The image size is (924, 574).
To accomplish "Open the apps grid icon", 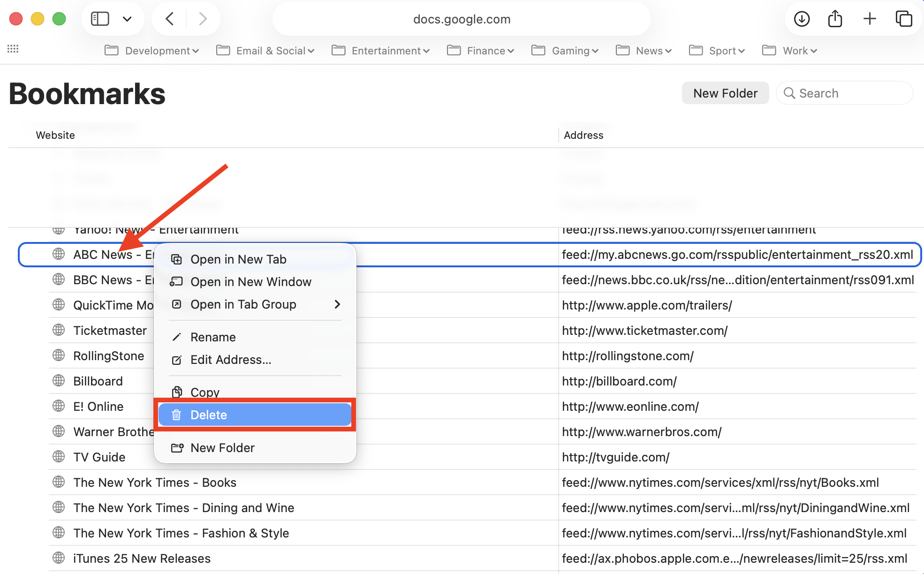I will (x=13, y=49).
